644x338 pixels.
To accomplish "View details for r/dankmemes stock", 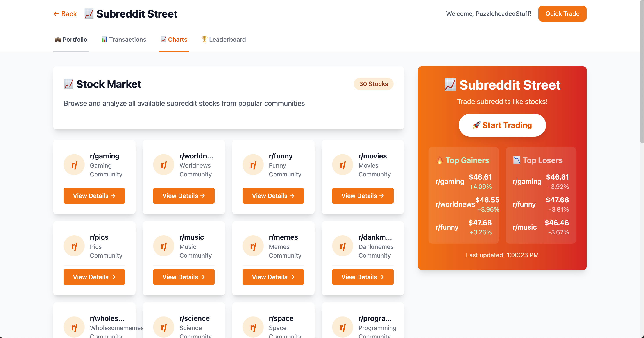I will (363, 277).
